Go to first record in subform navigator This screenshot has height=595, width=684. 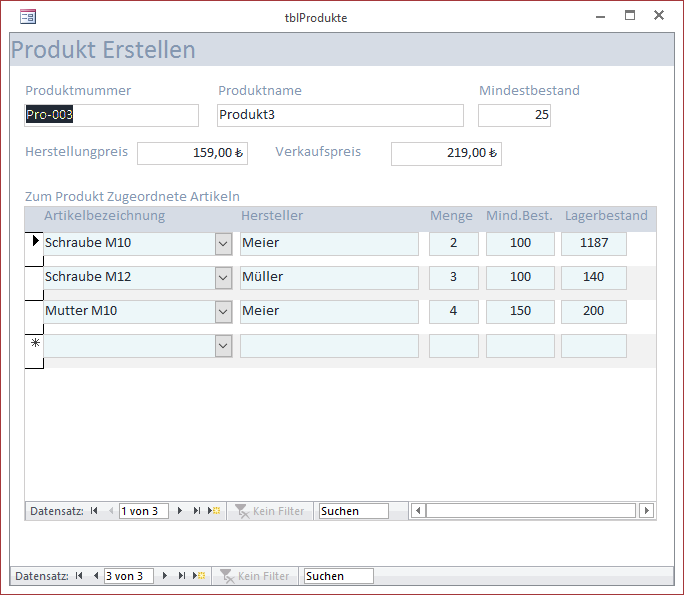pos(94,511)
